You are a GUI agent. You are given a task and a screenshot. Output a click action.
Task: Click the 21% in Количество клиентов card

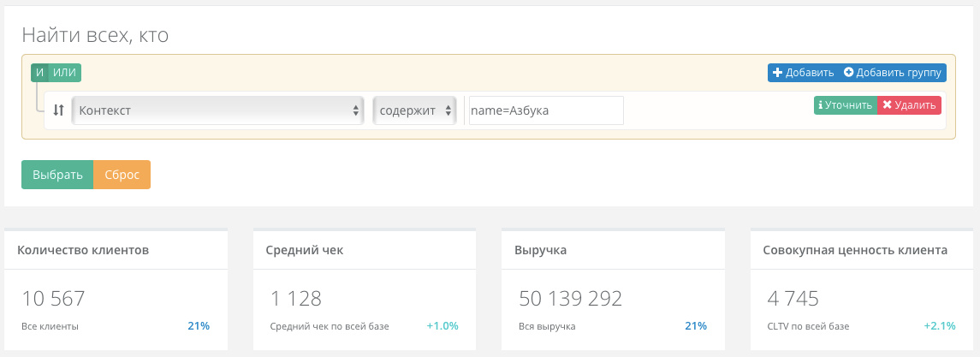(199, 325)
